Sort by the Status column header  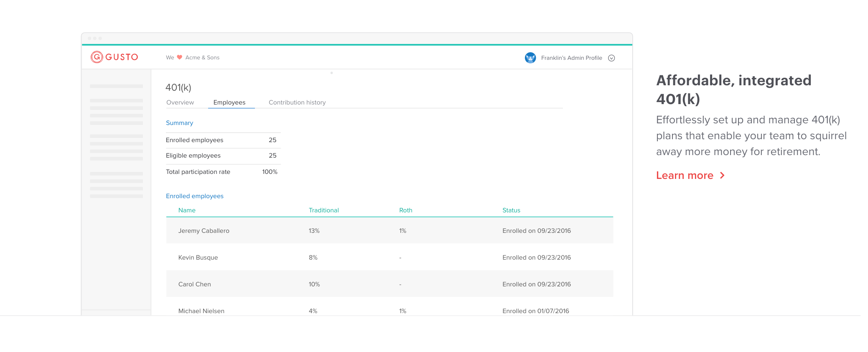point(511,210)
